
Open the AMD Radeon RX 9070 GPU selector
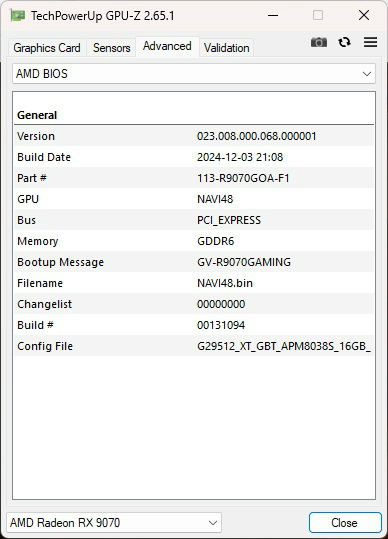114,523
